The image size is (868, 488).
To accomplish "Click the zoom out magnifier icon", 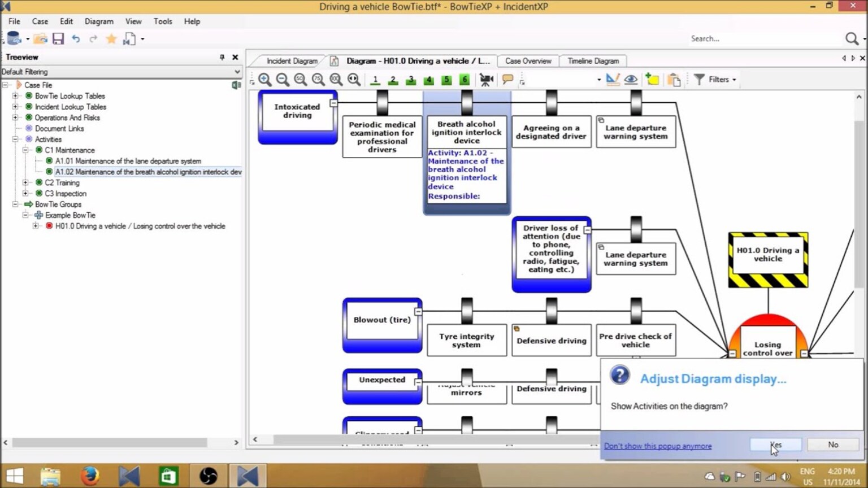I will (x=283, y=80).
